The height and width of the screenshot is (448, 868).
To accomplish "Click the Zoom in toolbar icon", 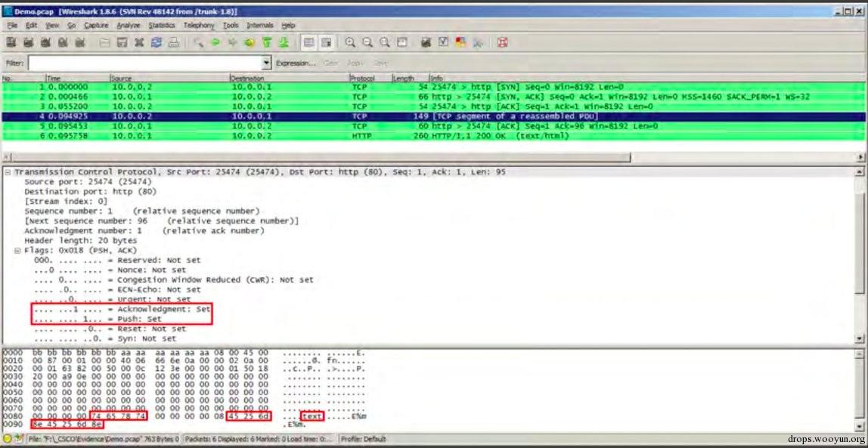I will [350, 43].
